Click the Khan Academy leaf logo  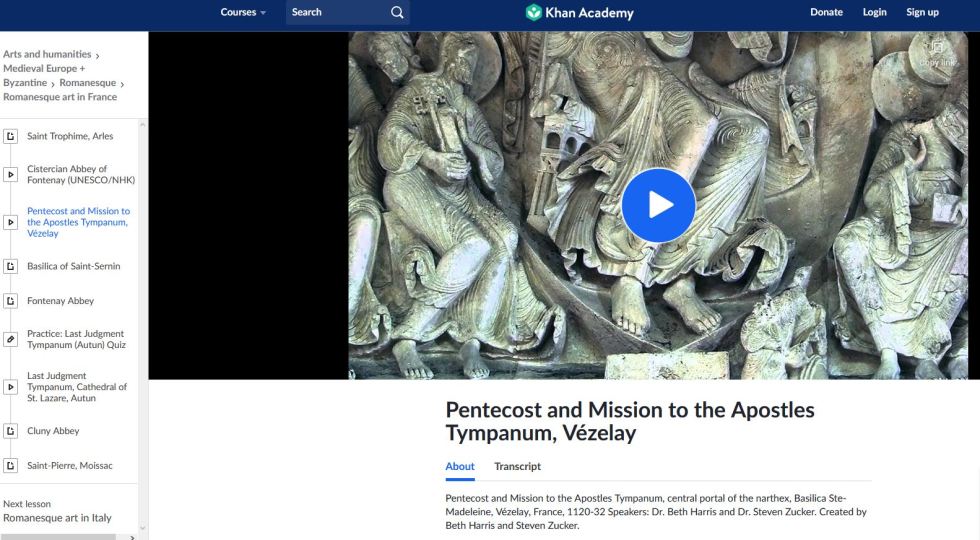pos(533,12)
